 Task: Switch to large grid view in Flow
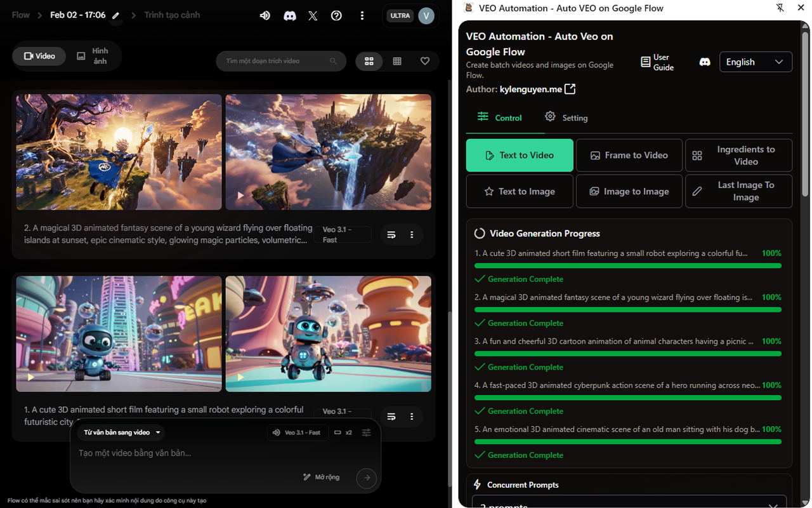click(369, 61)
